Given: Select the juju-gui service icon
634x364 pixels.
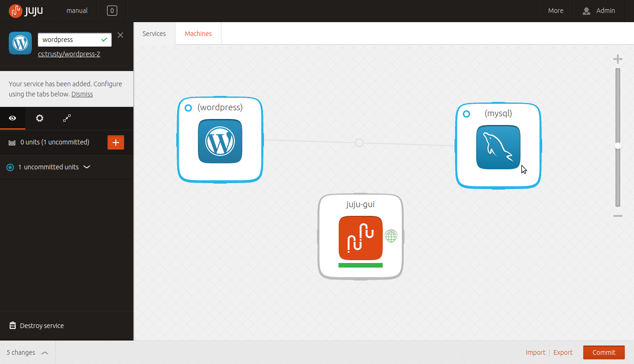Looking at the screenshot, I should point(360,238).
